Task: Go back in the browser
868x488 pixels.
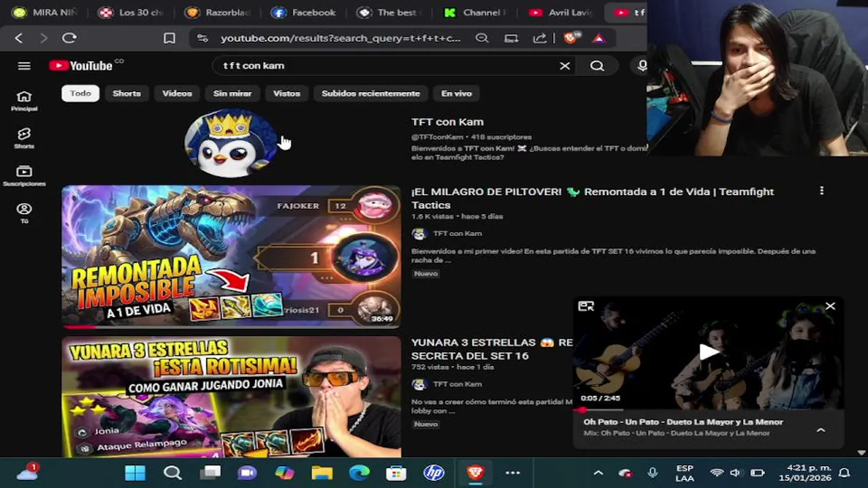Action: (x=18, y=39)
